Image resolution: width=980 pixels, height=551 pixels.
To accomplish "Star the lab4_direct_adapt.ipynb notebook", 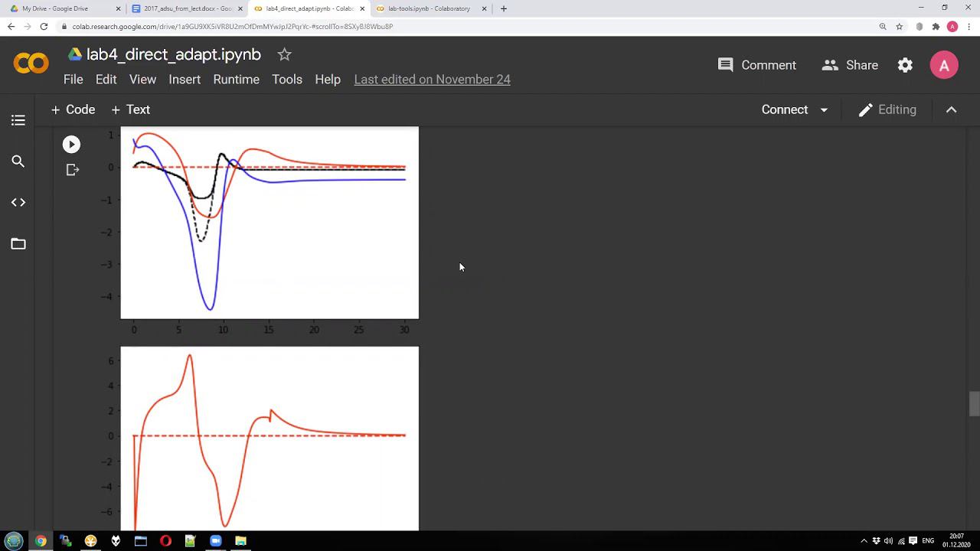I will click(284, 54).
